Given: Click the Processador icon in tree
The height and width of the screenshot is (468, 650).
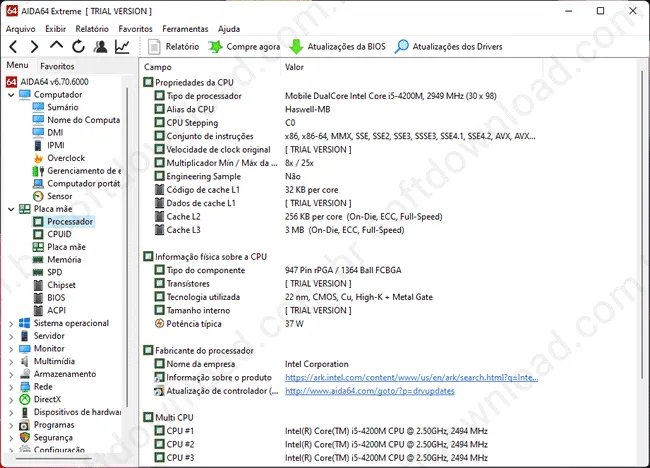Looking at the screenshot, I should (x=38, y=222).
